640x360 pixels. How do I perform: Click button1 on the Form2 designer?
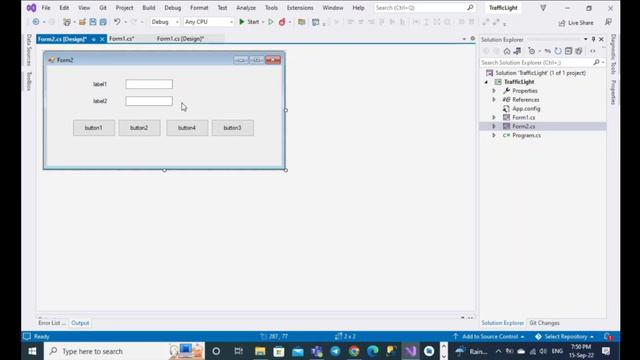click(94, 128)
